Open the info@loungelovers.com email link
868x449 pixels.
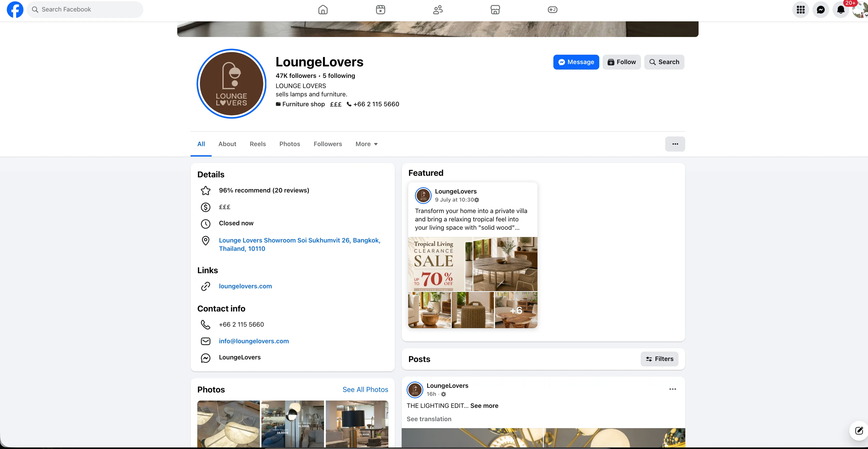(254, 341)
